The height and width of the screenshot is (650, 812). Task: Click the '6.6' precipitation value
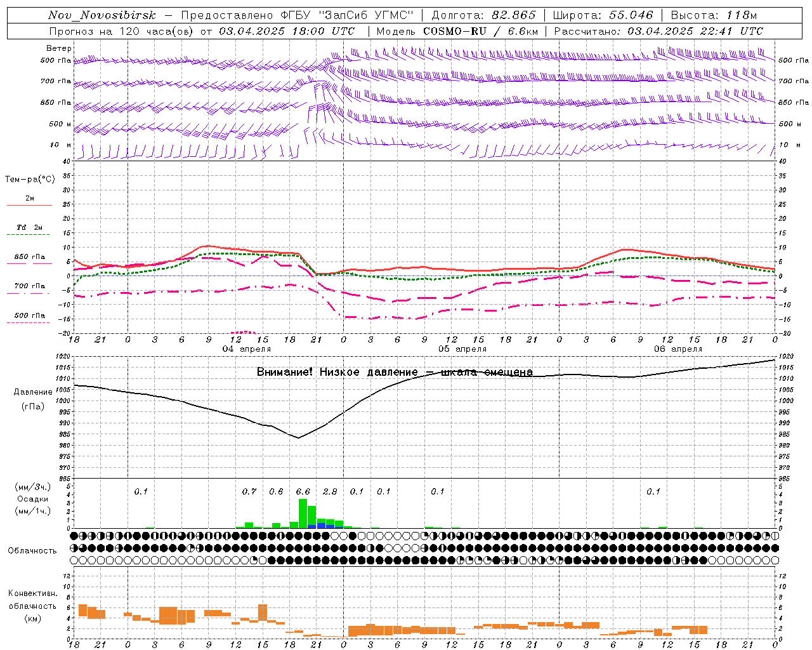pos(303,491)
